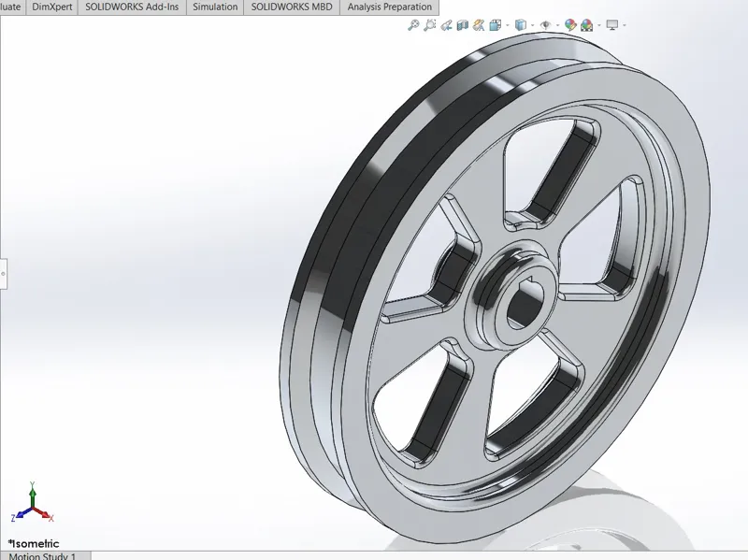This screenshot has height=560, width=748.
Task: Click the Apply Scene icon
Action: click(x=587, y=25)
